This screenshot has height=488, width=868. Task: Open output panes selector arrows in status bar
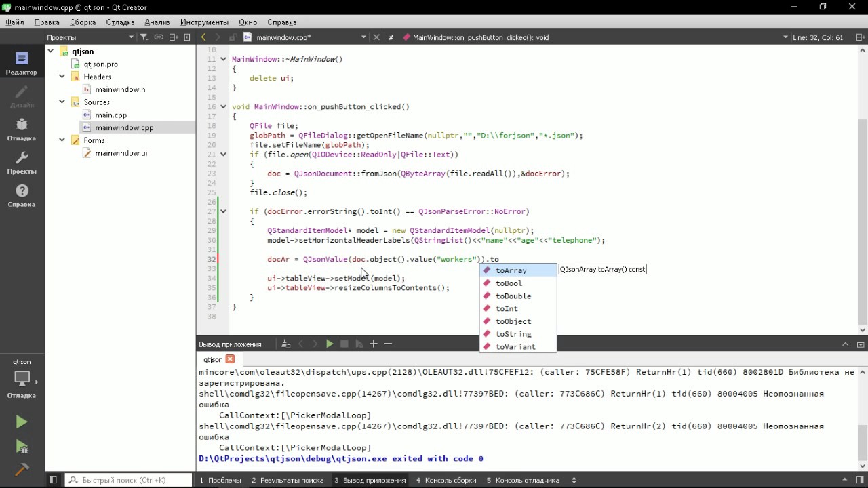574,480
